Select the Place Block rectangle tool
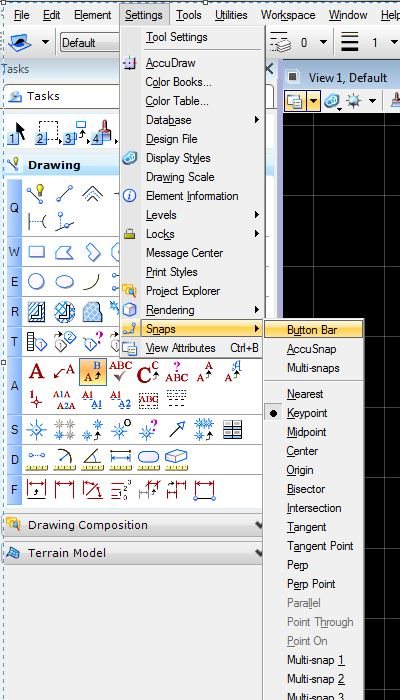 point(37,252)
